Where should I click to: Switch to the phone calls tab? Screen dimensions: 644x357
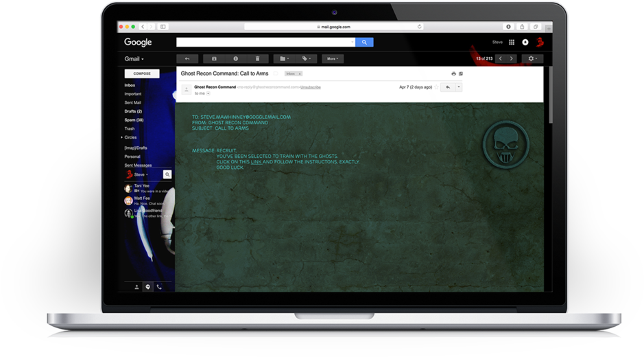pos(159,287)
